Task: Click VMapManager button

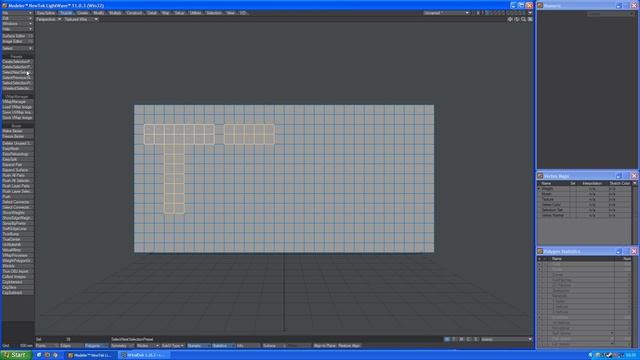Action: click(17, 102)
